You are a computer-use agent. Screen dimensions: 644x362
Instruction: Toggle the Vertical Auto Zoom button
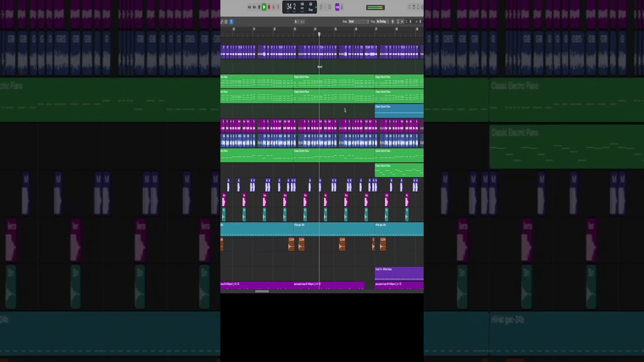pos(398,22)
